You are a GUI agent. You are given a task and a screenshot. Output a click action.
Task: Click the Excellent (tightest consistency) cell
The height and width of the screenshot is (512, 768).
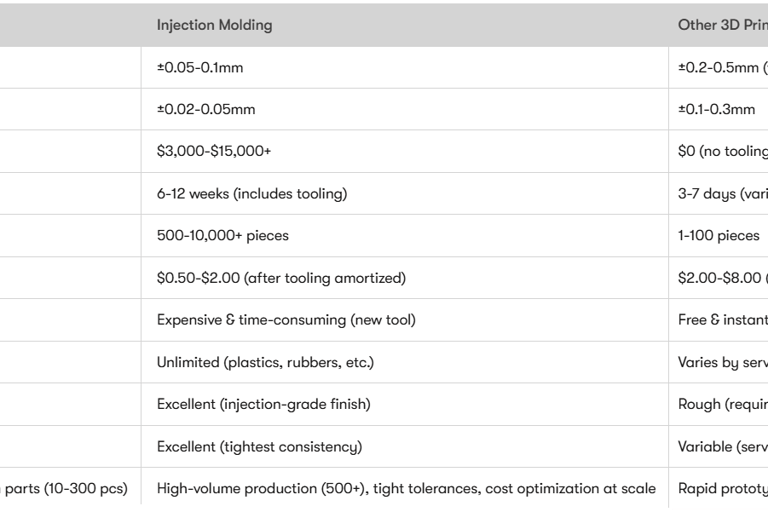point(259,446)
